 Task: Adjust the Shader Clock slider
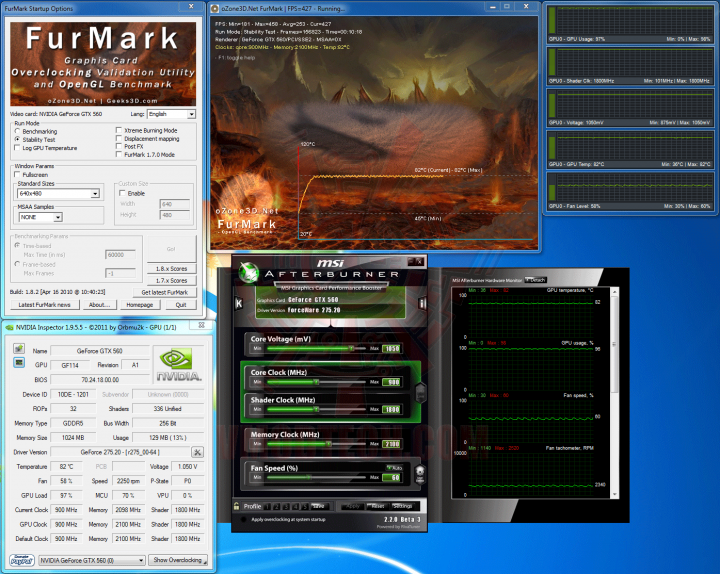pyautogui.click(x=316, y=409)
